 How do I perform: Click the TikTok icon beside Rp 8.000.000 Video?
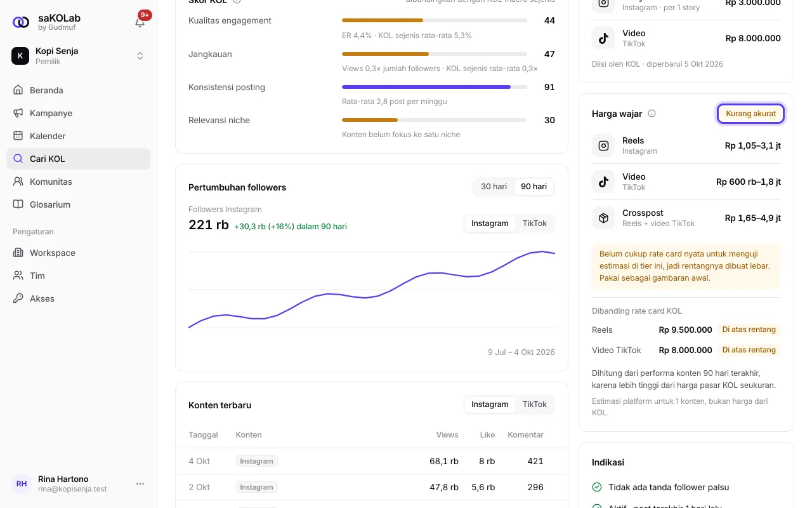603,38
